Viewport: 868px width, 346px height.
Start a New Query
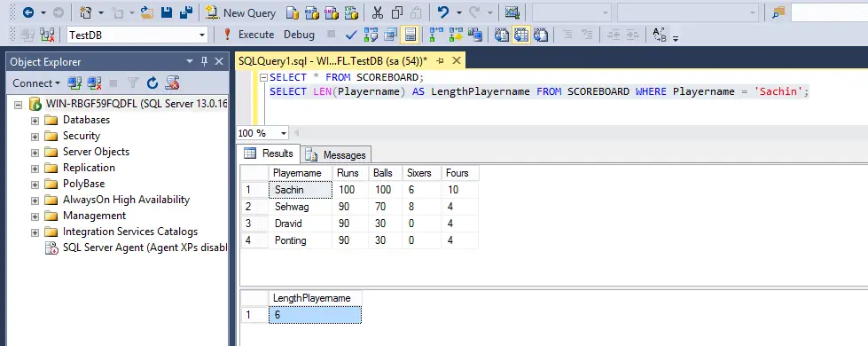pyautogui.click(x=240, y=12)
